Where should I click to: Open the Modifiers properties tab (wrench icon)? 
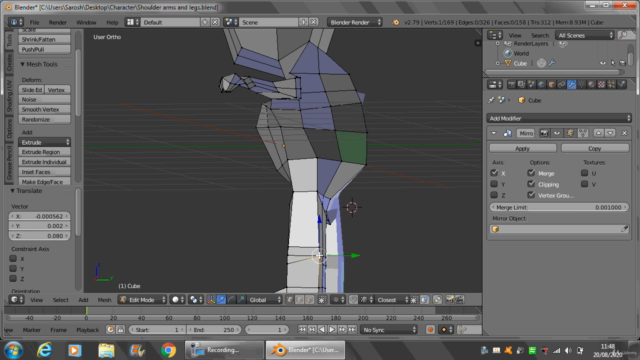[x=571, y=85]
